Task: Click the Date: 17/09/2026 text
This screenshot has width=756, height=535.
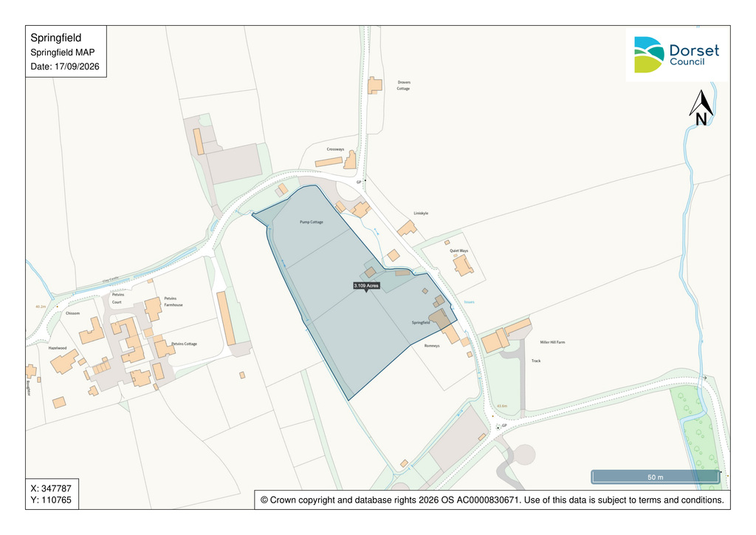Action: [x=65, y=67]
